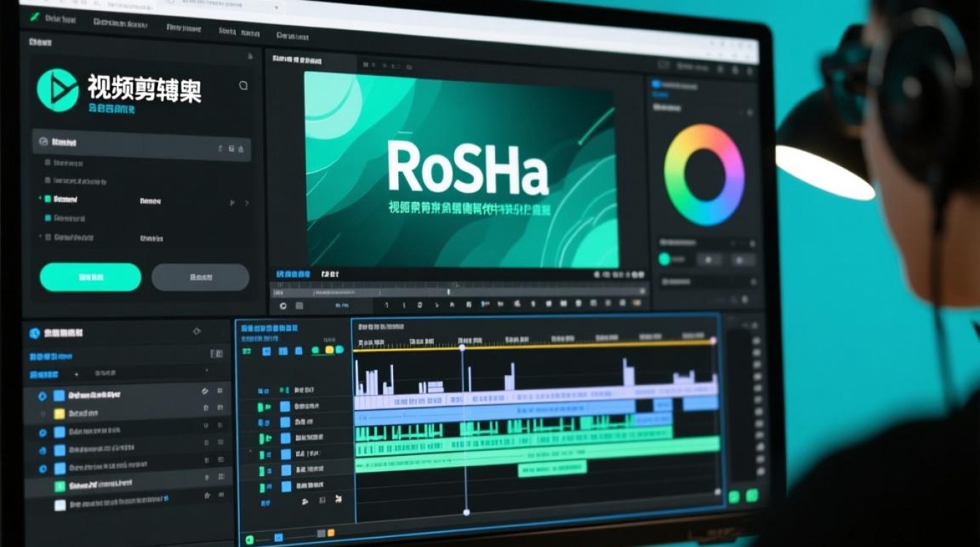Click the gray pill-shaped button

[x=201, y=277]
